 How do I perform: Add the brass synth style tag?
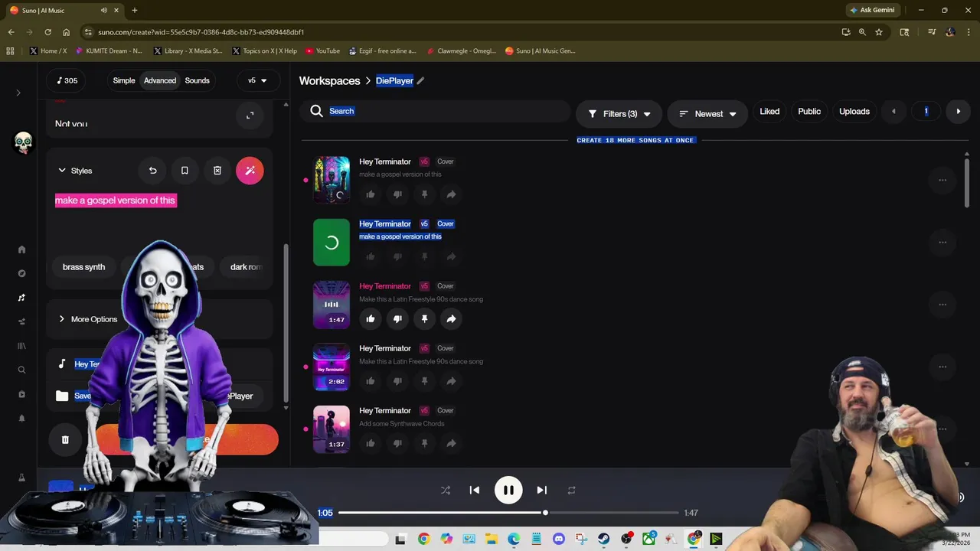tap(84, 267)
